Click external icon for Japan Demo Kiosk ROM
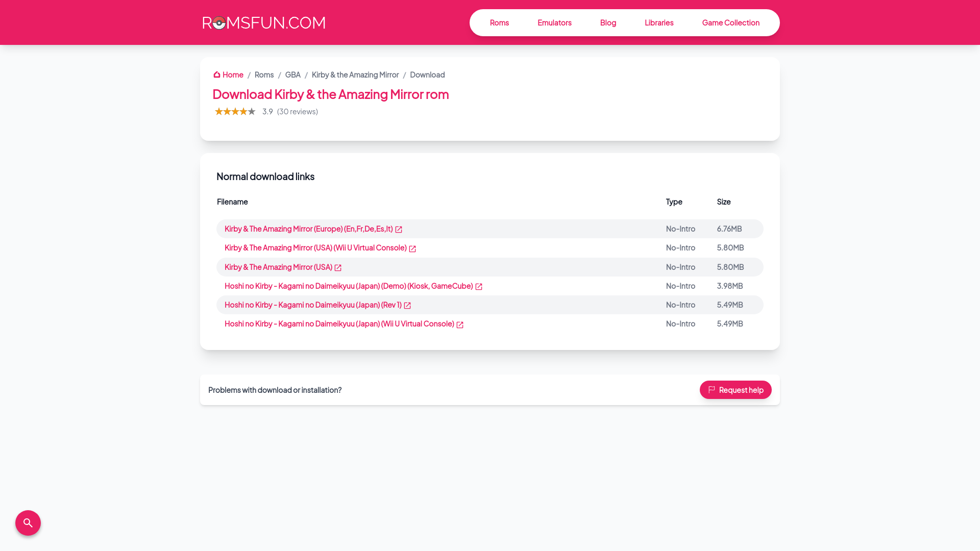Image resolution: width=980 pixels, height=551 pixels. 479,287
